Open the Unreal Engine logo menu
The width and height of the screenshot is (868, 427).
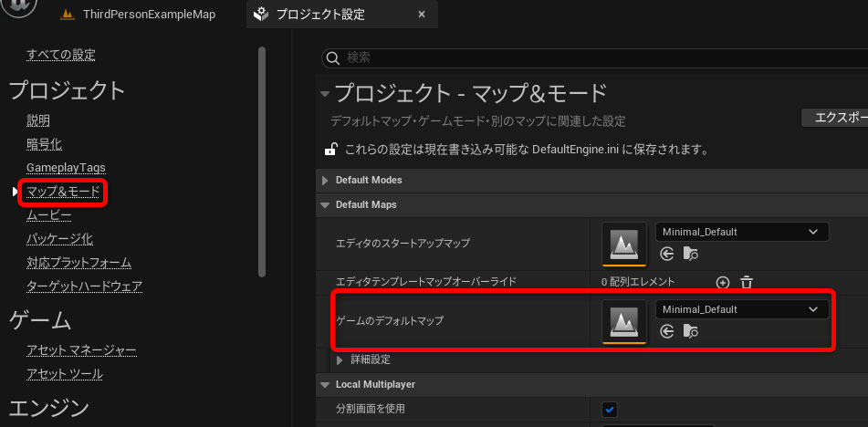20,5
